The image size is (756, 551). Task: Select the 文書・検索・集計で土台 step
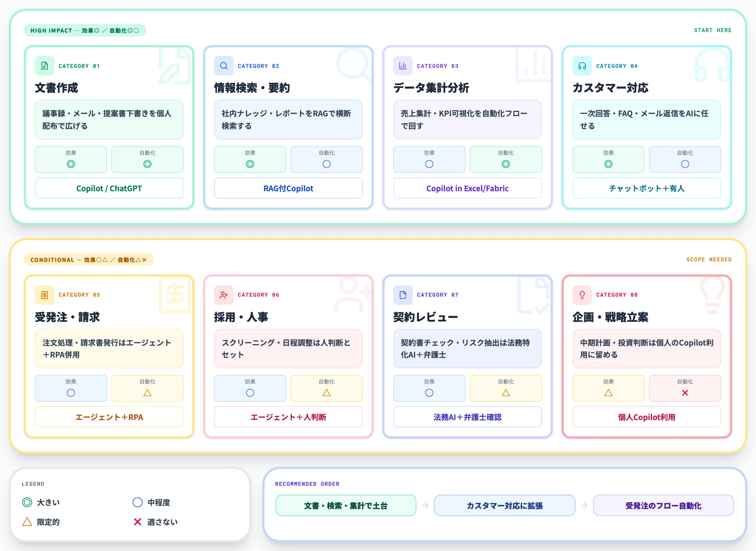[x=346, y=506]
